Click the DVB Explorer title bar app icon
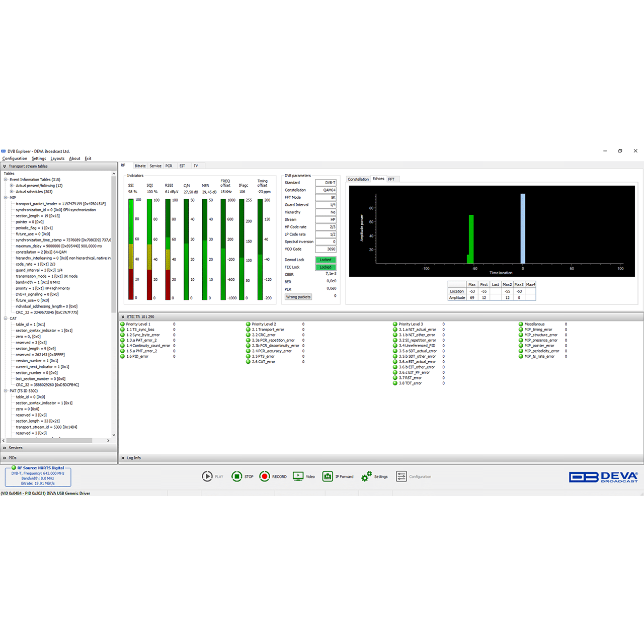Viewport: 644px width, 644px height. click(x=4, y=151)
